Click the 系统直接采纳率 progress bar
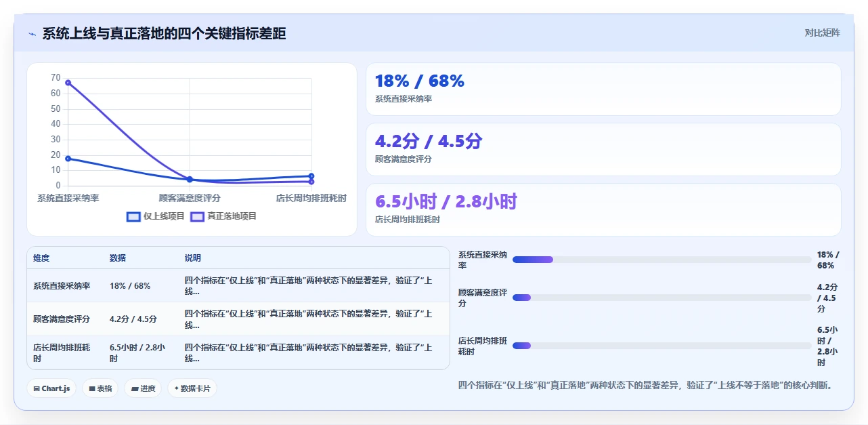This screenshot has width=868, height=425. tap(661, 260)
